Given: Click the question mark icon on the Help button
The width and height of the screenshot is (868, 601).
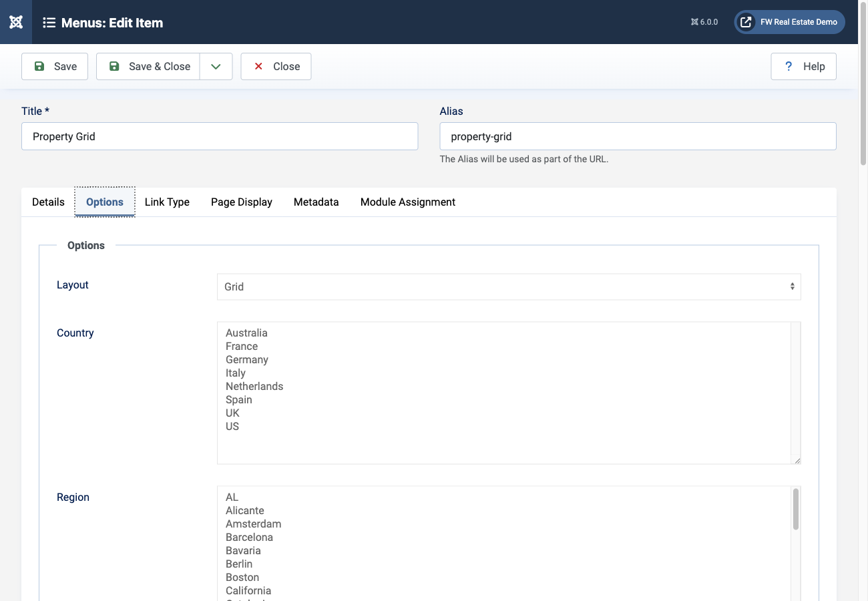Looking at the screenshot, I should coord(788,66).
